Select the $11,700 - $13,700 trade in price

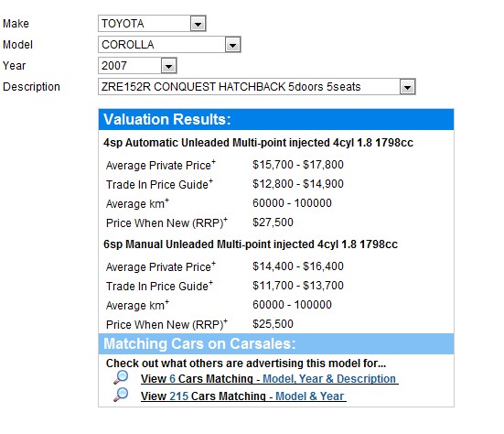[x=298, y=286]
